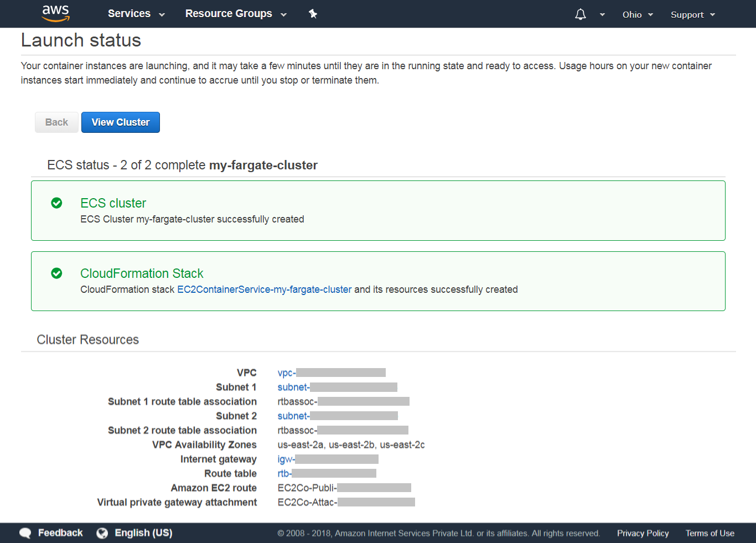The width and height of the screenshot is (756, 543).
Task: Open the notifications bell icon
Action: pyautogui.click(x=580, y=14)
